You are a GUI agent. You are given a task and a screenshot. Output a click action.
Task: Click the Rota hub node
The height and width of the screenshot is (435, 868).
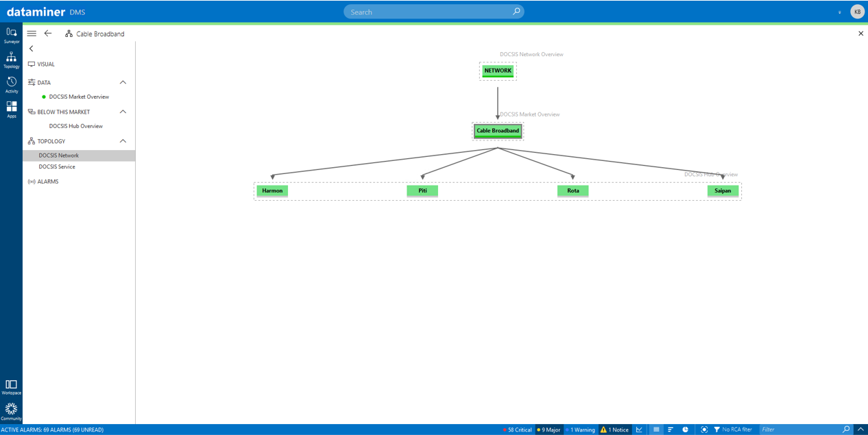573,191
